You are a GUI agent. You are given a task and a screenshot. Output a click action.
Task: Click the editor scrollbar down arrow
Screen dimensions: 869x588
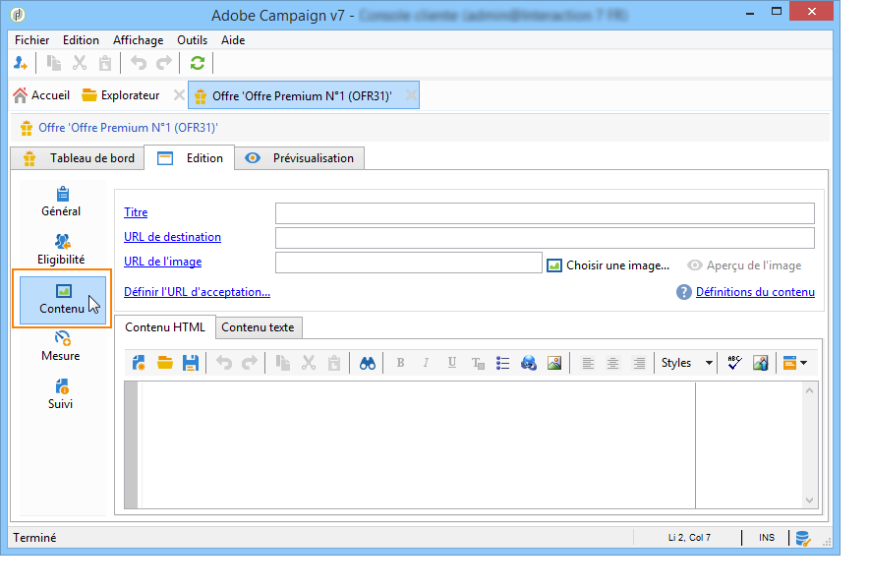click(810, 500)
